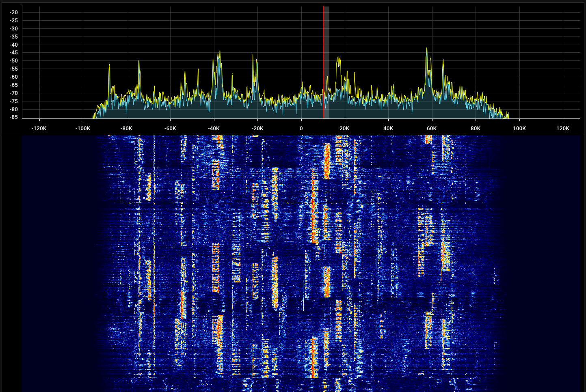Select the 100K frequency axis label
586x392 pixels.
tap(519, 128)
